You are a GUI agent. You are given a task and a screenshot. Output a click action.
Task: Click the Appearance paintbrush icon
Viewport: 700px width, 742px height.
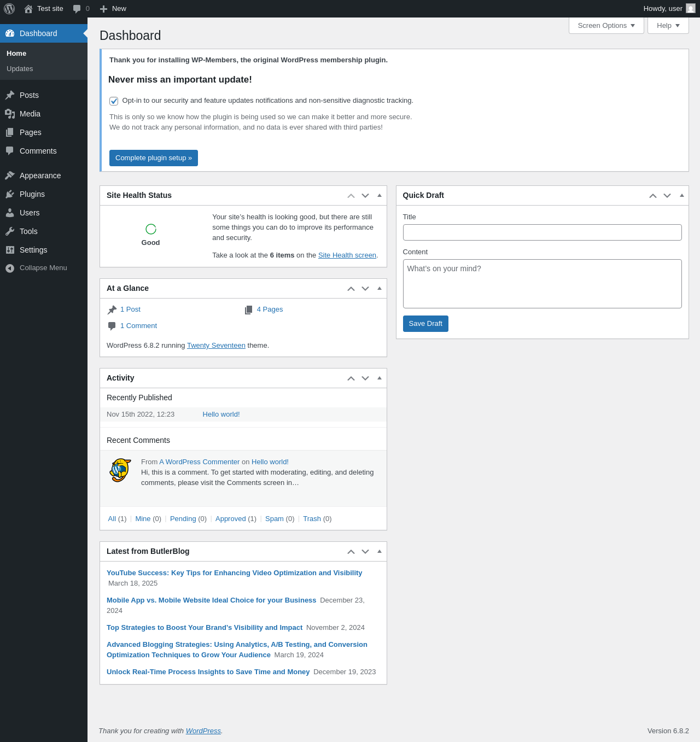(10, 176)
